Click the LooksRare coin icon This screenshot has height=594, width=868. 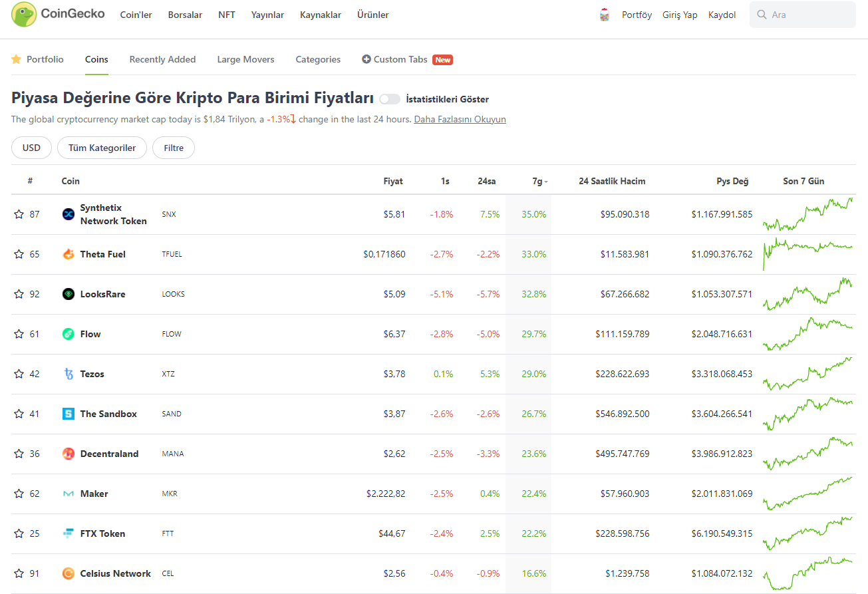(x=69, y=294)
